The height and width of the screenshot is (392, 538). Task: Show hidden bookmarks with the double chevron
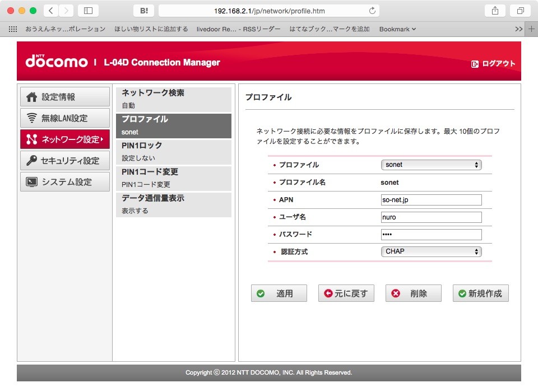coord(519,29)
